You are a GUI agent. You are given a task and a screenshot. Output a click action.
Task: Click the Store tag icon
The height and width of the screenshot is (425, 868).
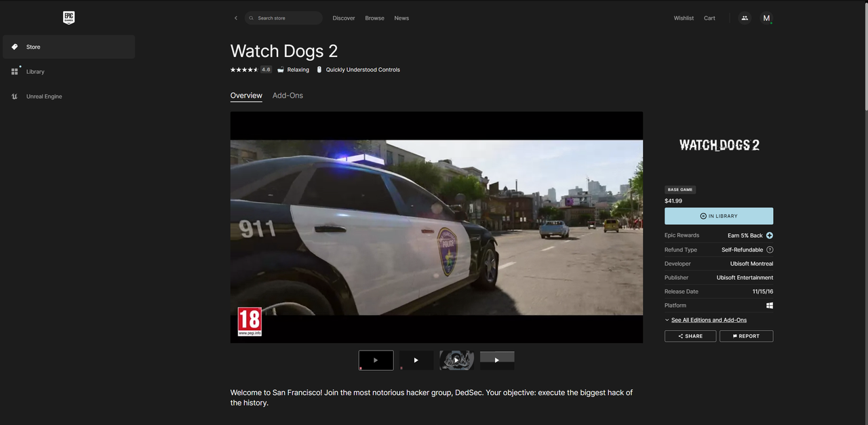click(x=15, y=47)
